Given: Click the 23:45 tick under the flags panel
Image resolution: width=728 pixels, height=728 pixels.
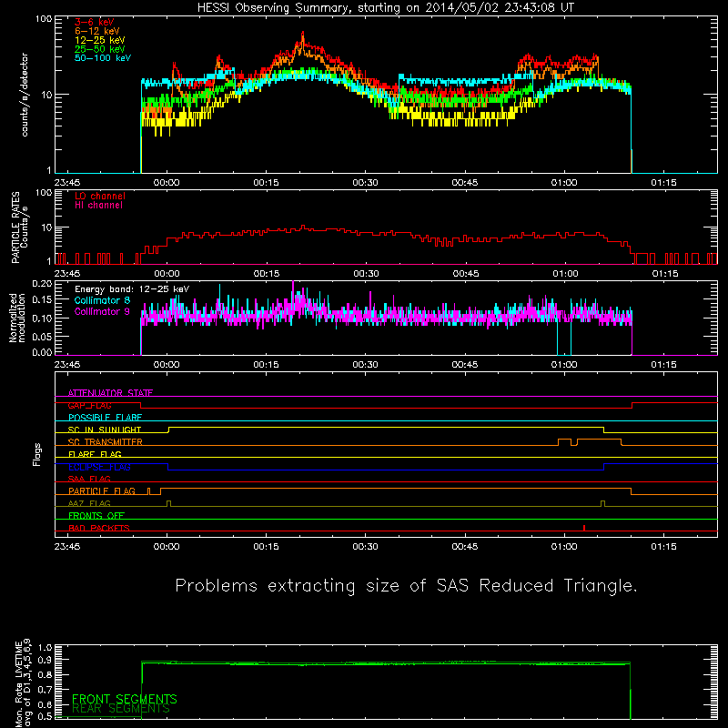Looking at the screenshot, I should 67,547.
